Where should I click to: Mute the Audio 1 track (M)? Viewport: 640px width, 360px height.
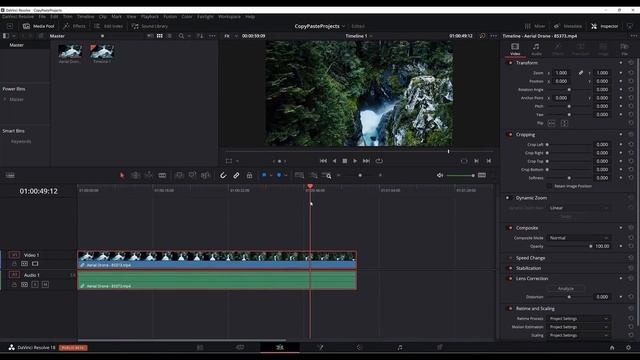tap(45, 284)
